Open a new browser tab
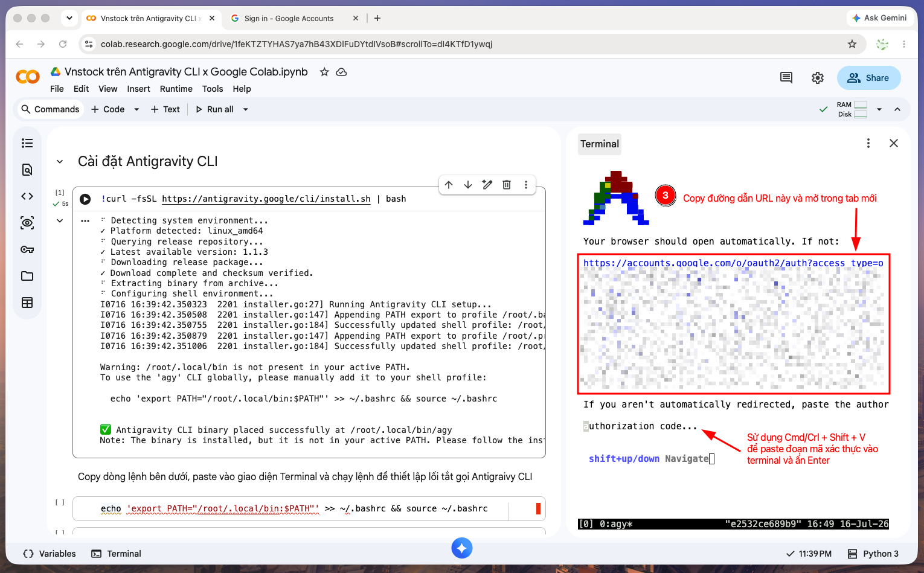This screenshot has height=573, width=924. (x=377, y=18)
